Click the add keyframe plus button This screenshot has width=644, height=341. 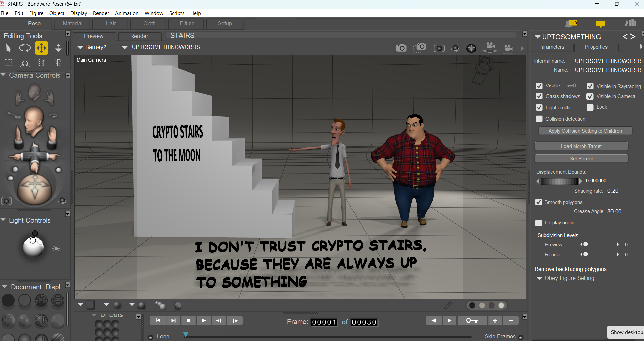pos(495,321)
